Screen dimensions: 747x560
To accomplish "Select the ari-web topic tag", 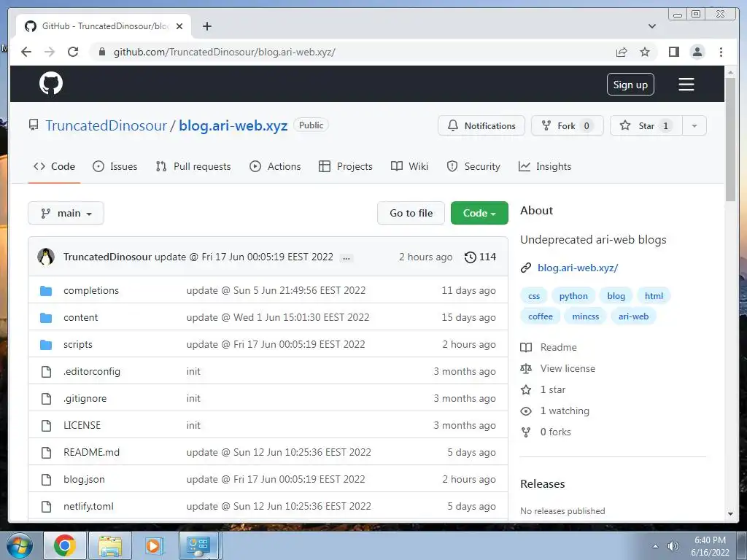I will point(634,316).
